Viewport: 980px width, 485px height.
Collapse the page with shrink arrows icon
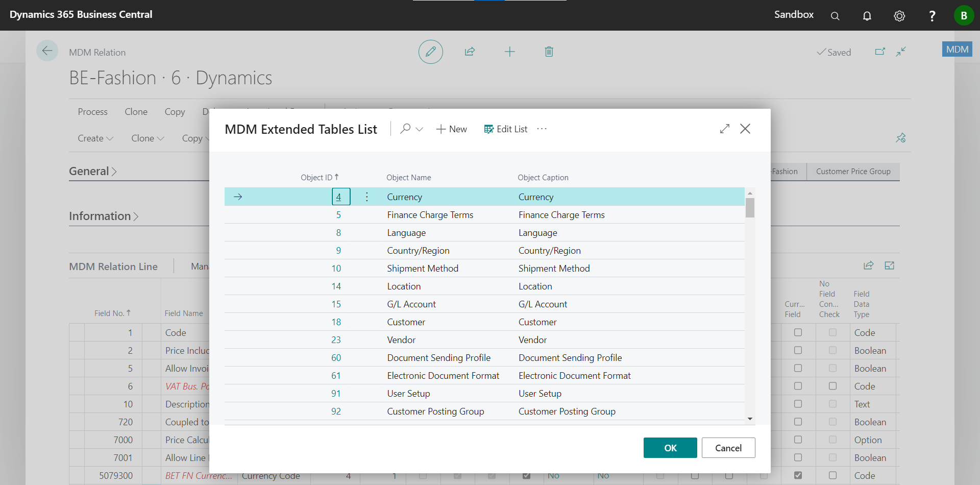coord(901,52)
